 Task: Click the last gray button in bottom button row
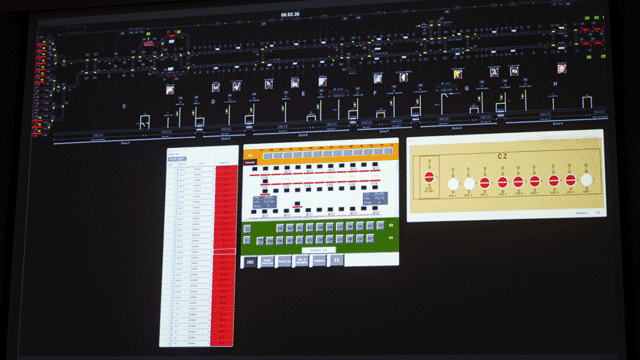[337, 260]
